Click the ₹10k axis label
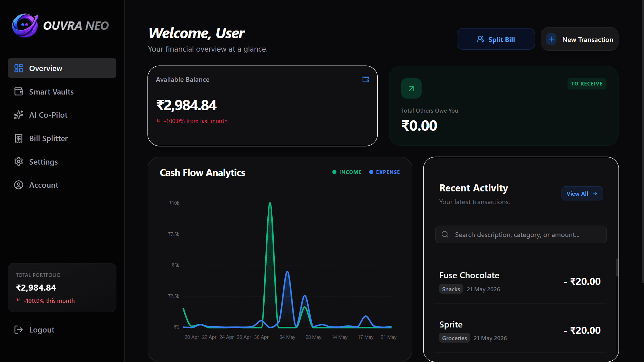 point(174,203)
